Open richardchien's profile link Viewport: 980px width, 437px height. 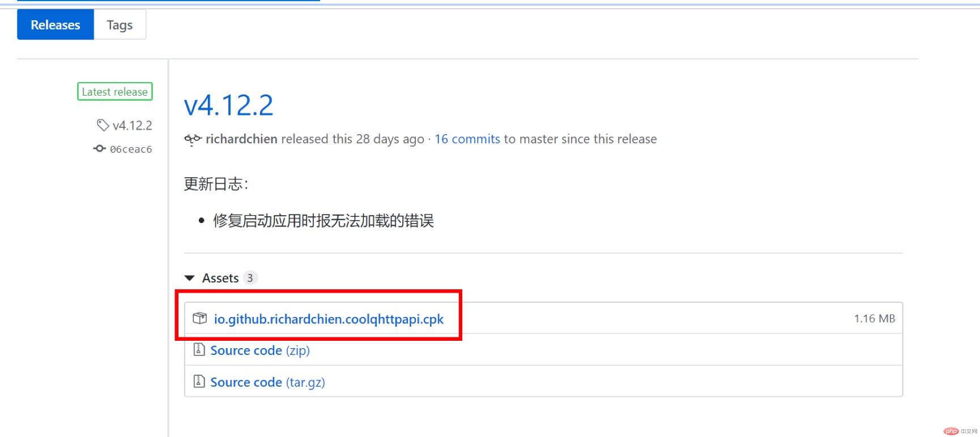241,139
